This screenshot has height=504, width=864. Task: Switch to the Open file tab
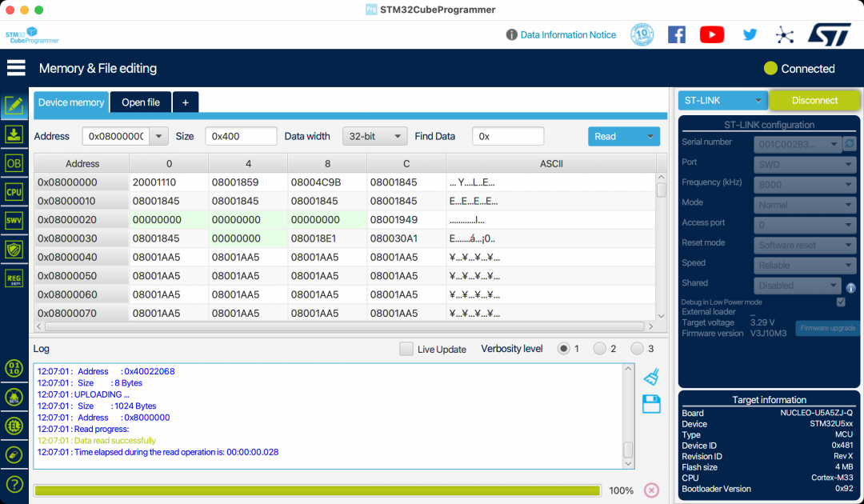(140, 102)
